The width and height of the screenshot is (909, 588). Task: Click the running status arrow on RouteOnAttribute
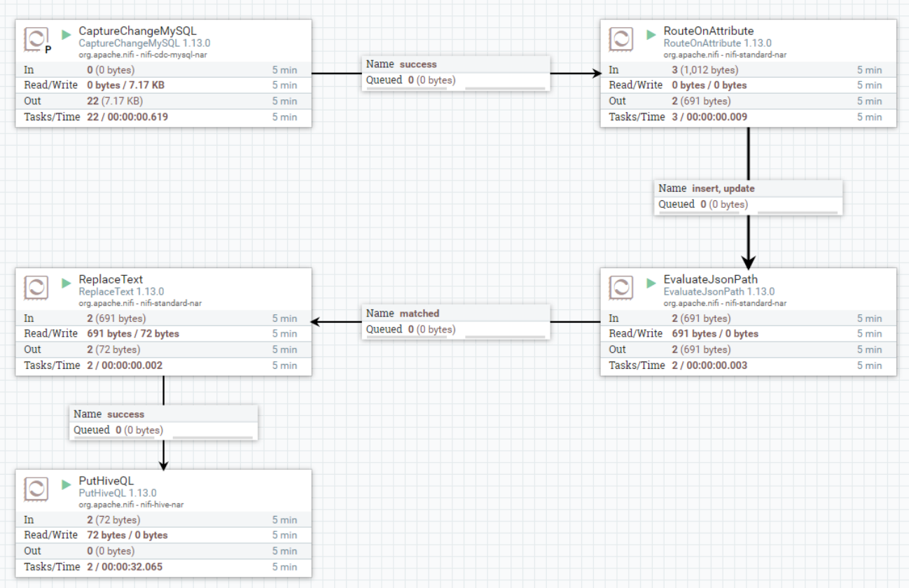[651, 34]
